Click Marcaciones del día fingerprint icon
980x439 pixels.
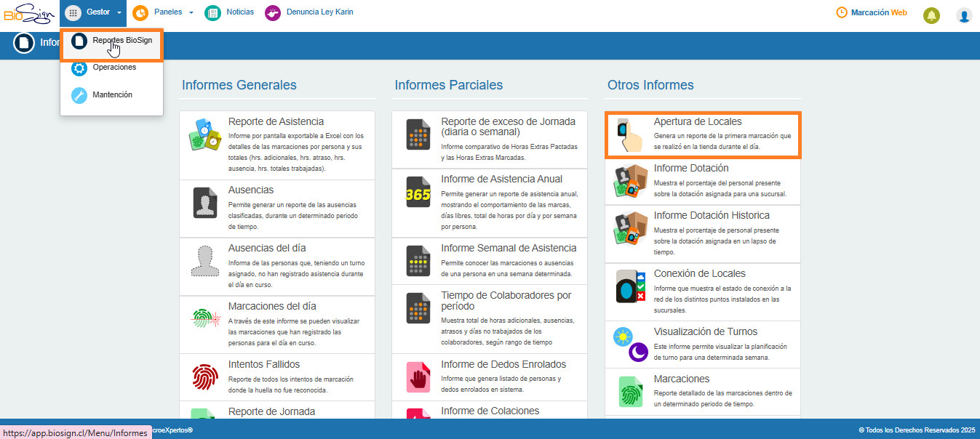tap(204, 319)
